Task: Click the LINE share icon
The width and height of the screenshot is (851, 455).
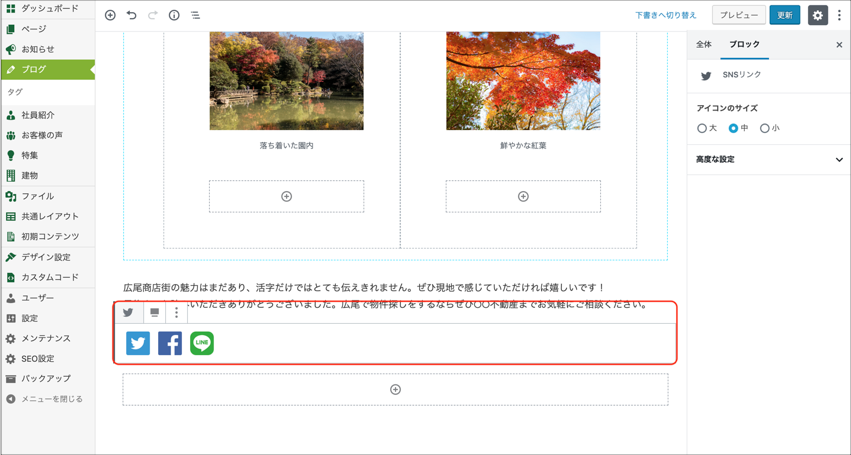Action: pyautogui.click(x=202, y=343)
